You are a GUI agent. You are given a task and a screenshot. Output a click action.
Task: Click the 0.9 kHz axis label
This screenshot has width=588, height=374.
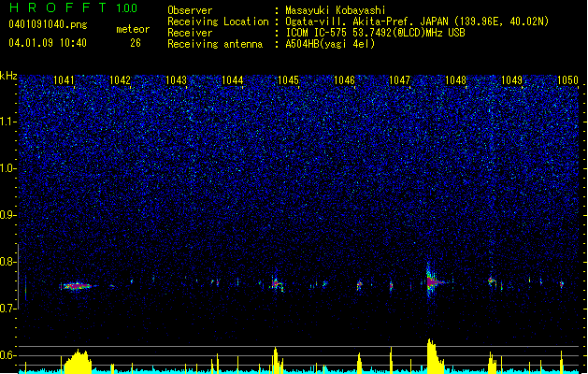tap(8, 215)
